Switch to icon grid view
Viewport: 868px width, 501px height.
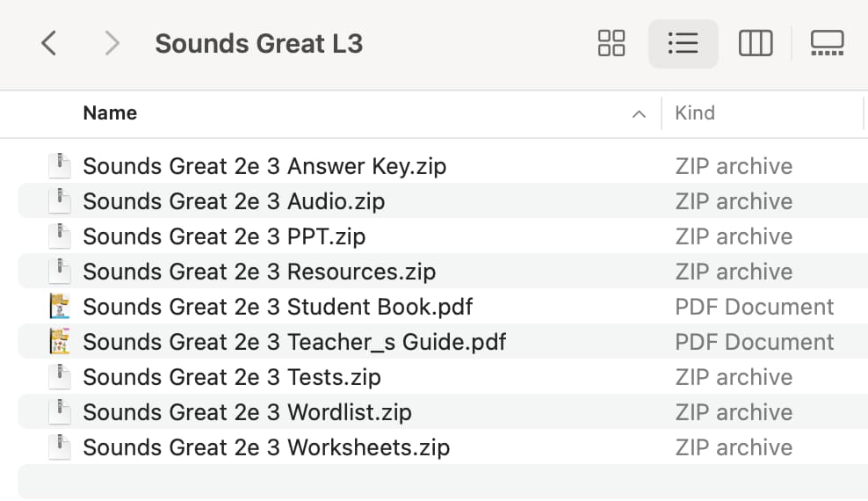tap(611, 43)
